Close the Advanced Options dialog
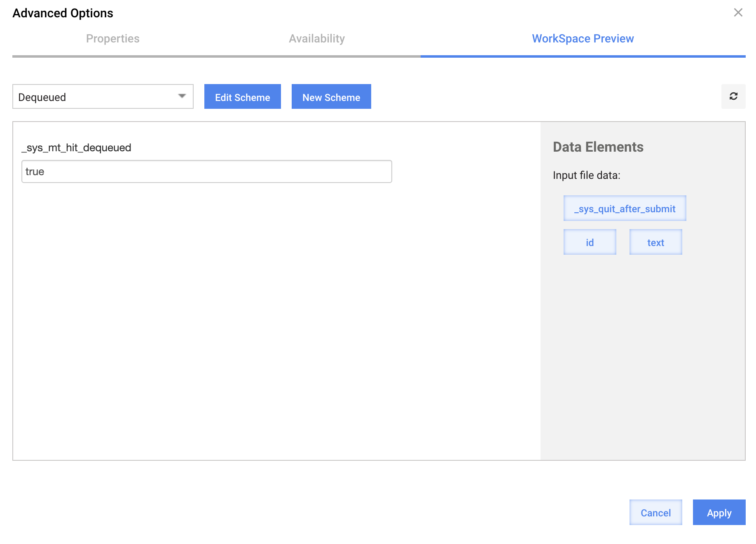The image size is (756, 544). click(x=738, y=13)
